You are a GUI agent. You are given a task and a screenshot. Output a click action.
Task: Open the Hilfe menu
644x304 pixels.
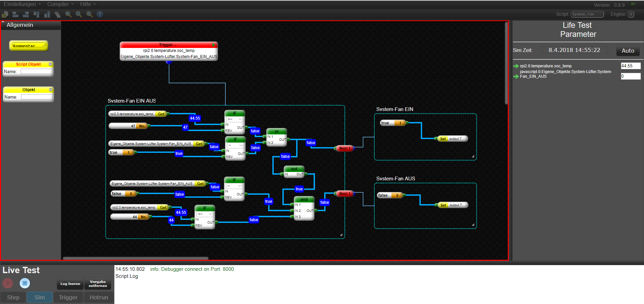click(88, 4)
